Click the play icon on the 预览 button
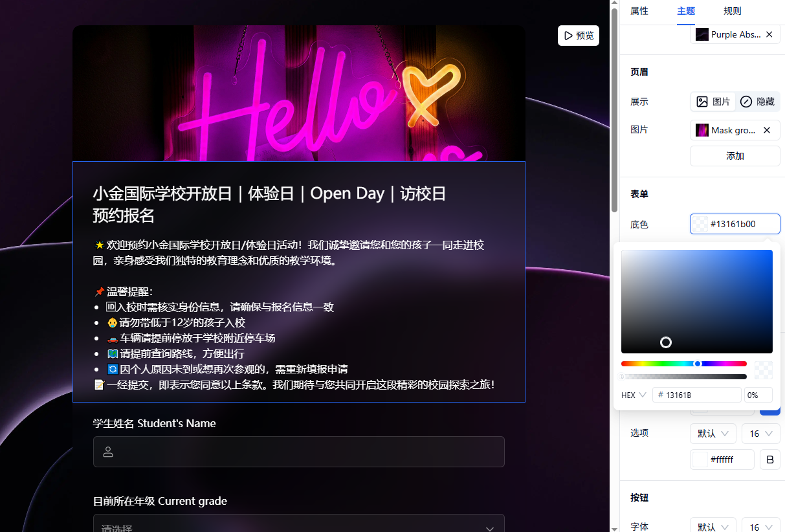Viewport: 785px width, 532px height. [568, 36]
